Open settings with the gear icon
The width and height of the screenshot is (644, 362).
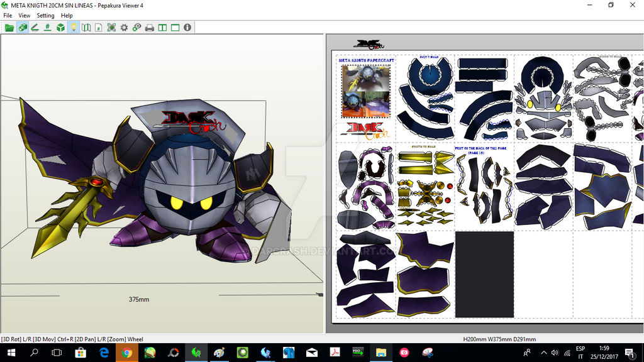[x=124, y=28]
